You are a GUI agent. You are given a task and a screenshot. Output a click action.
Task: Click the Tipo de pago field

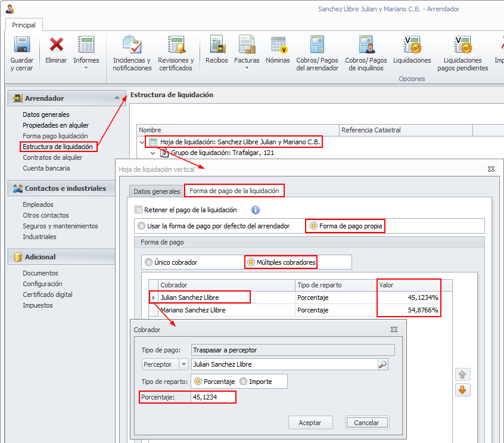coord(293,350)
